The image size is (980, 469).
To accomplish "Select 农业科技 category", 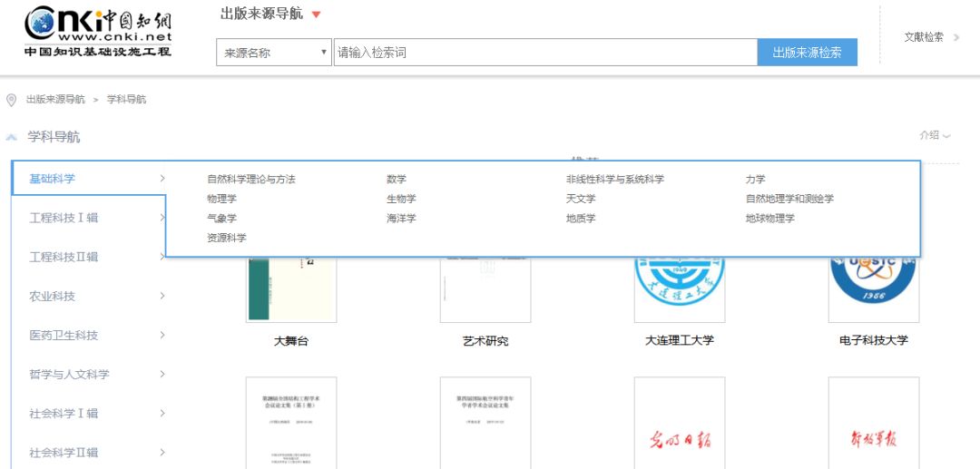I will [52, 296].
